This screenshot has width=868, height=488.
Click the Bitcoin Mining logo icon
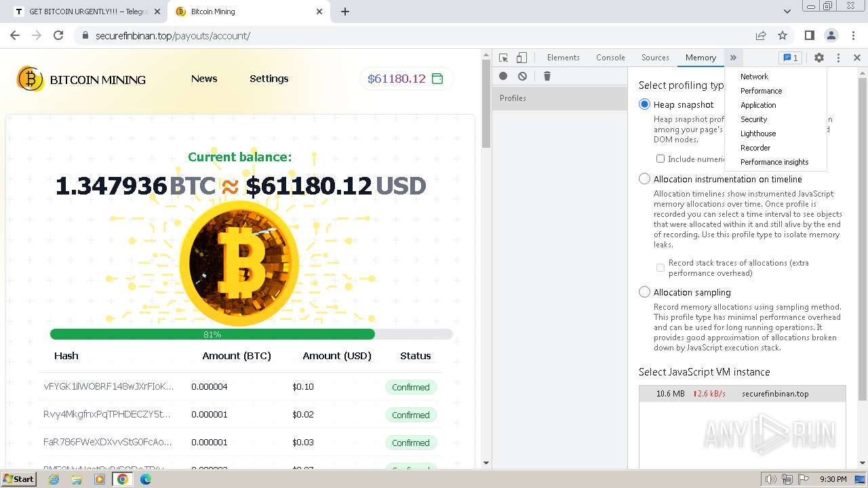coord(30,79)
